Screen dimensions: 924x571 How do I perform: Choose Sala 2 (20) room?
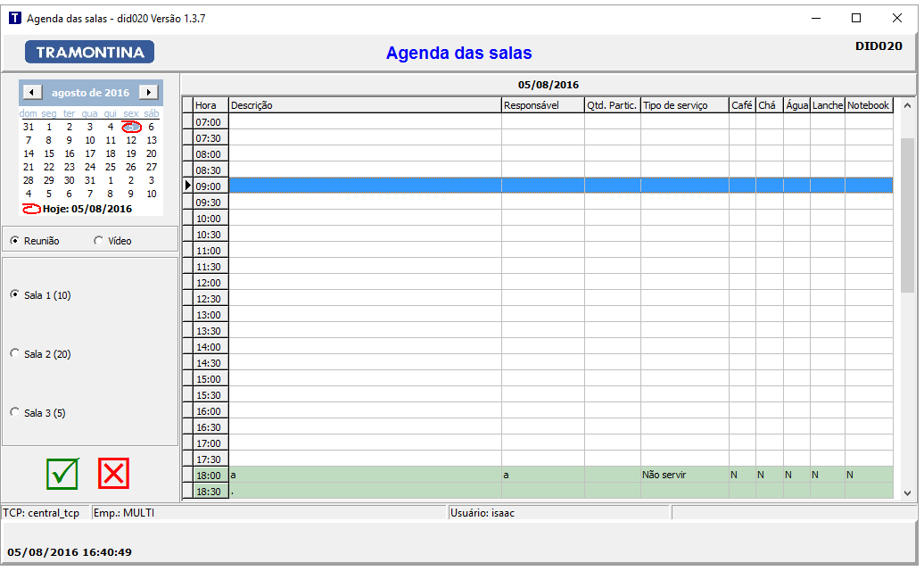click(x=15, y=353)
